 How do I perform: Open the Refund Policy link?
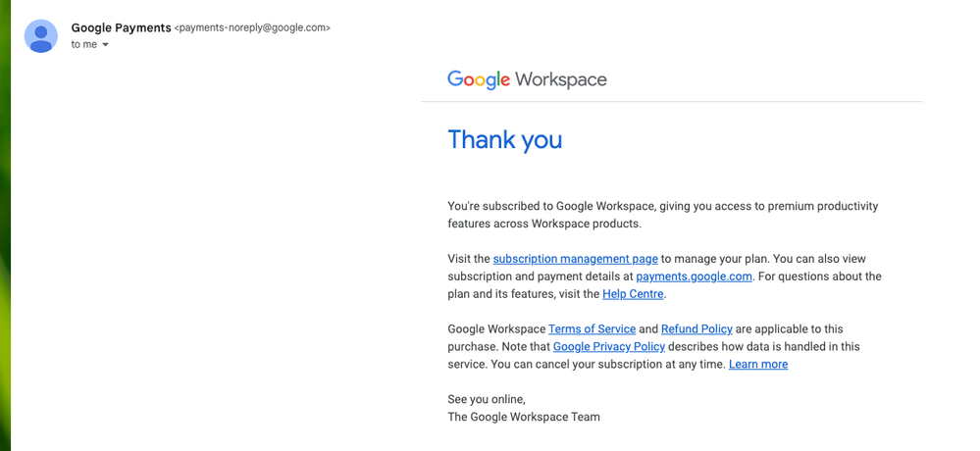click(x=696, y=328)
